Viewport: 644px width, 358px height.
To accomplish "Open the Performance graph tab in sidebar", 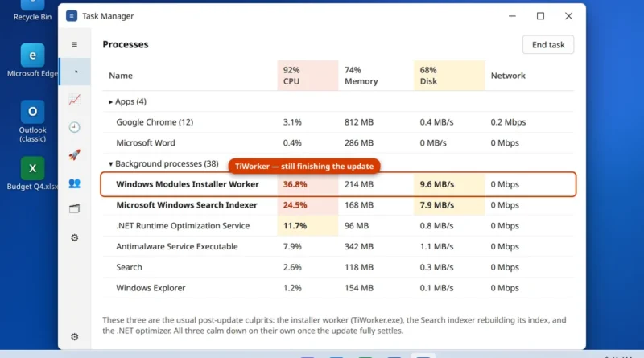I will 74,99.
